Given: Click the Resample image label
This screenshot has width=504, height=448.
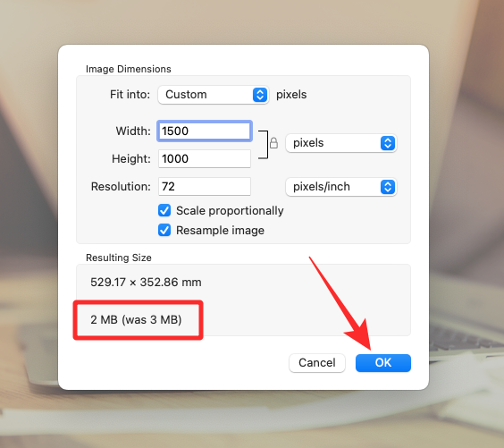Looking at the screenshot, I should pos(220,231).
